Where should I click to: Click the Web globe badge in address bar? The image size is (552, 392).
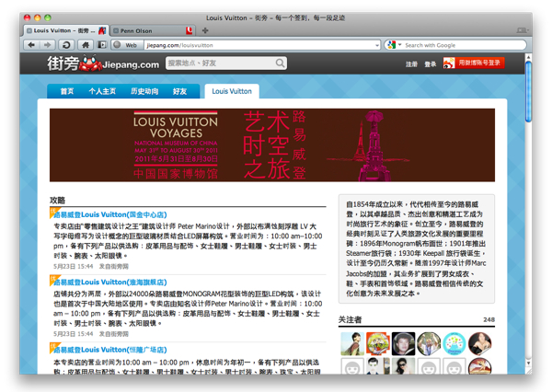(x=128, y=45)
